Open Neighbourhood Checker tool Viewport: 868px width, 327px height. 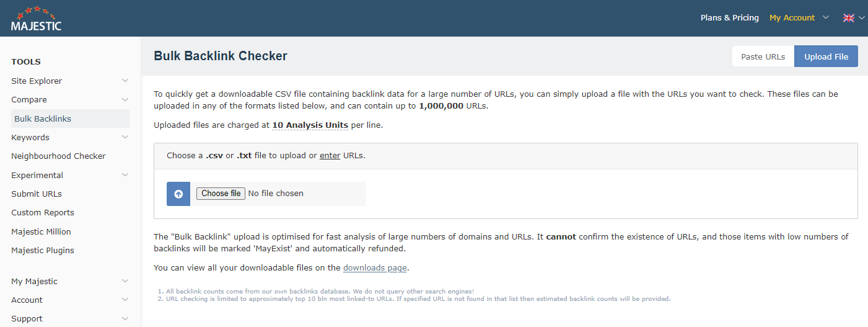point(58,156)
